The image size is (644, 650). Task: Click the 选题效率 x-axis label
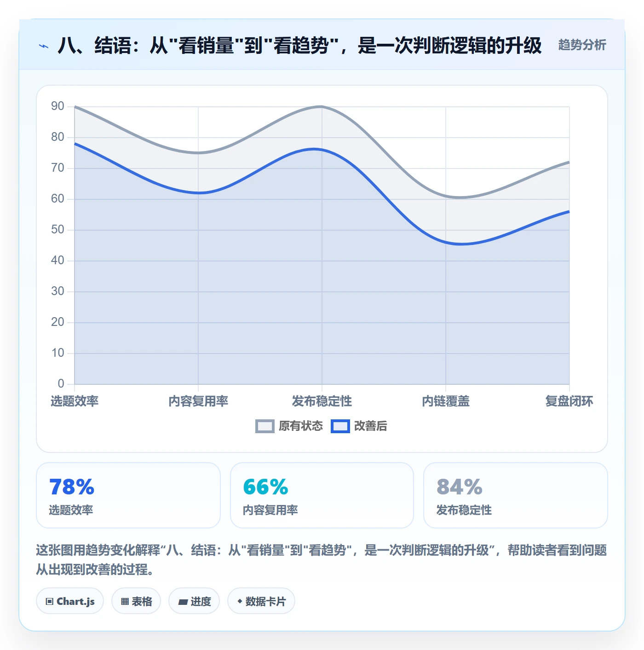click(75, 401)
